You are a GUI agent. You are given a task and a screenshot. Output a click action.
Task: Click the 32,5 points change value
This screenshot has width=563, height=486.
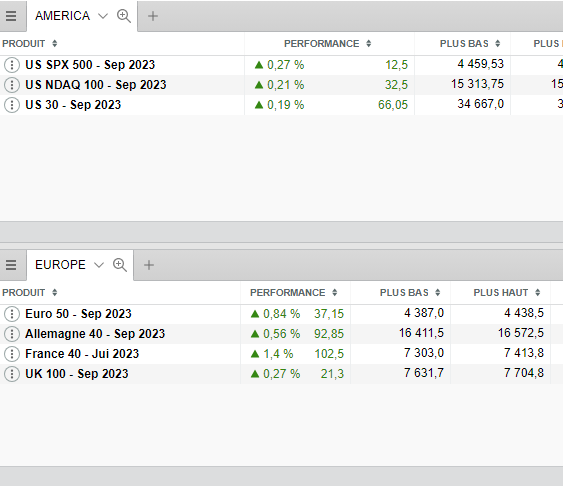(397, 85)
